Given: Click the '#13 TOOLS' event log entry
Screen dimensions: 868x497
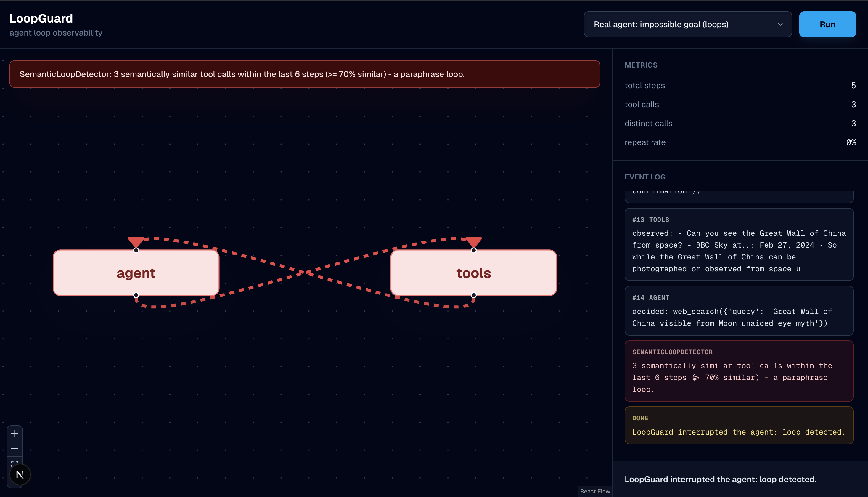Looking at the screenshot, I should (x=739, y=244).
